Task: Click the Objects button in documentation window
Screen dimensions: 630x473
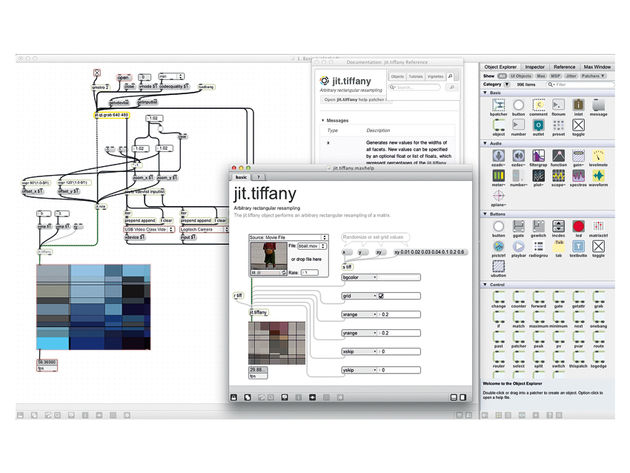Action: point(397,76)
